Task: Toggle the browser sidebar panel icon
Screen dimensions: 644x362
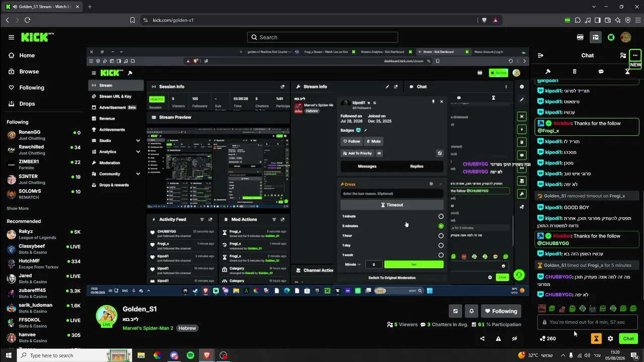Action: click(598, 20)
